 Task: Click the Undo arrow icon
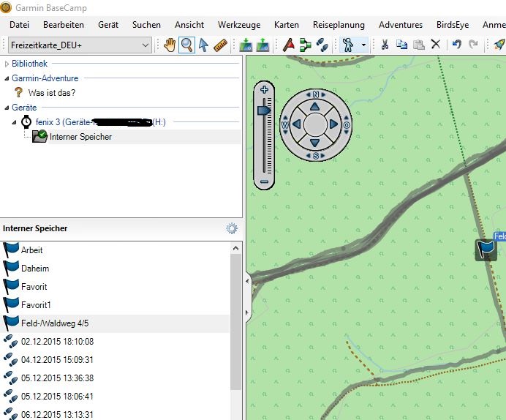point(456,44)
